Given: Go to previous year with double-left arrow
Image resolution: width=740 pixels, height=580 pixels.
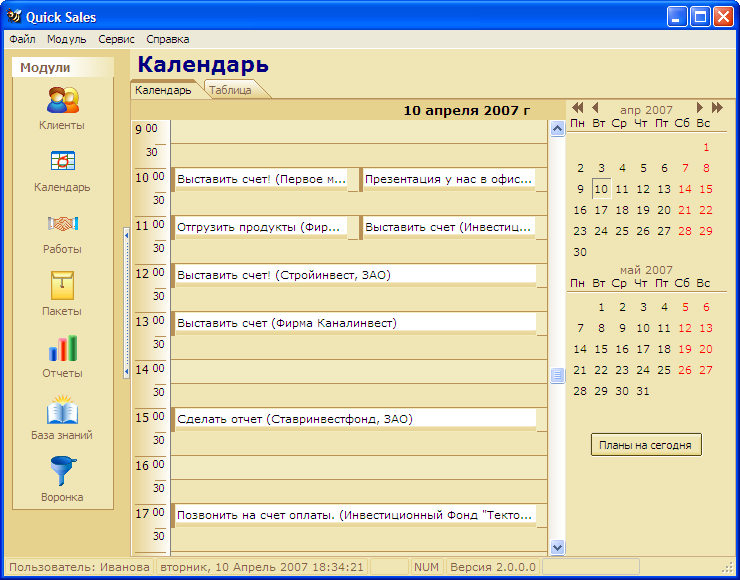Looking at the screenshot, I should click(578, 108).
